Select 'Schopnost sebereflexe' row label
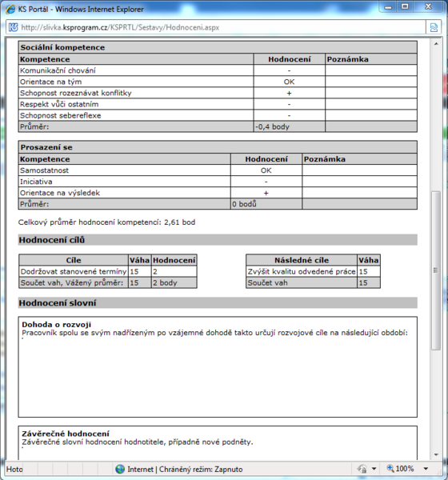Image resolution: width=448 pixels, height=480 pixels. point(61,116)
